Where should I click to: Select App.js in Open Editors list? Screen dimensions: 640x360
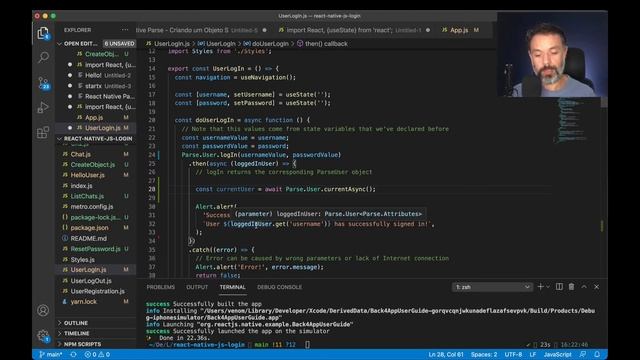(x=96, y=118)
